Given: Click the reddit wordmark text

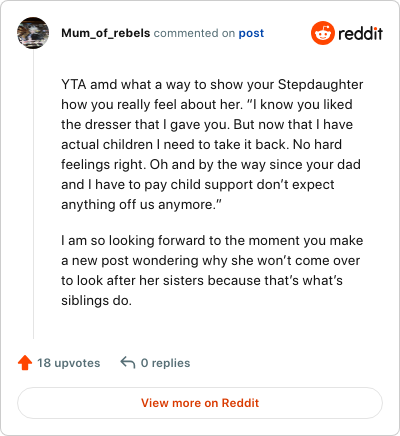Looking at the screenshot, I should point(360,33).
